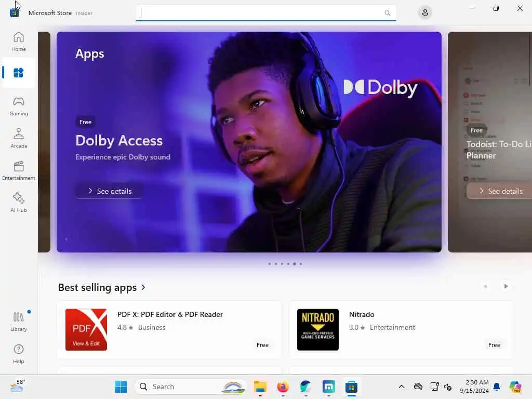The width and height of the screenshot is (532, 399).
Task: Open the Entertainment section
Action: tap(18, 170)
